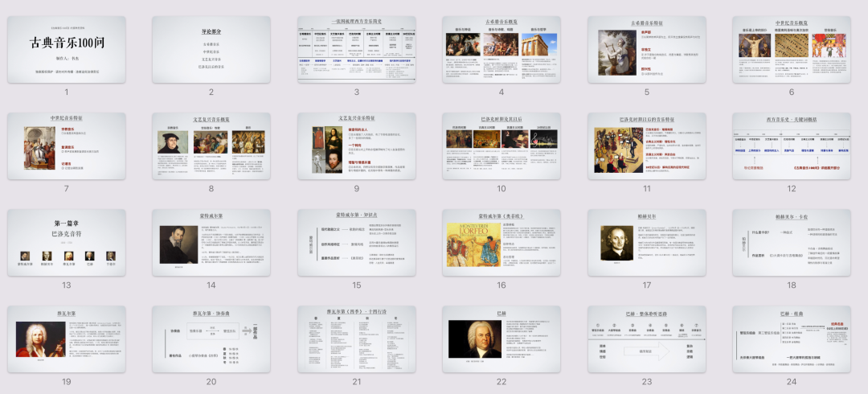Select slide 5 古希腊音乐特征 thumbnail
Screen dimensions: 868x394
[x=646, y=49]
